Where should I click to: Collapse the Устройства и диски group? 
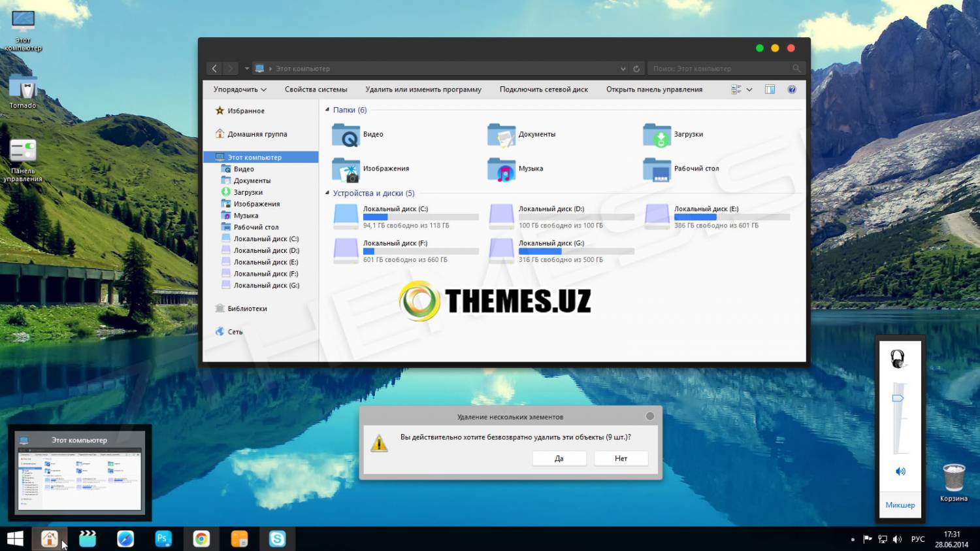[327, 193]
